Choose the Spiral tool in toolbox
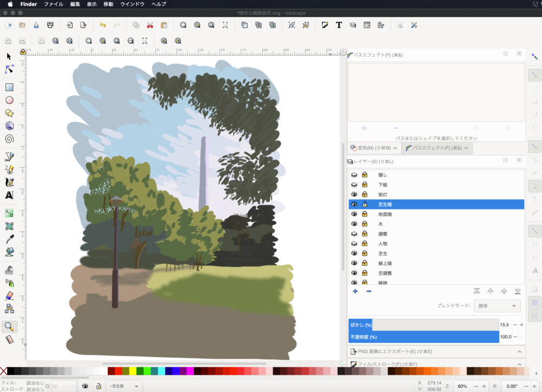Screen dimensions: 542x392 (x=9, y=139)
